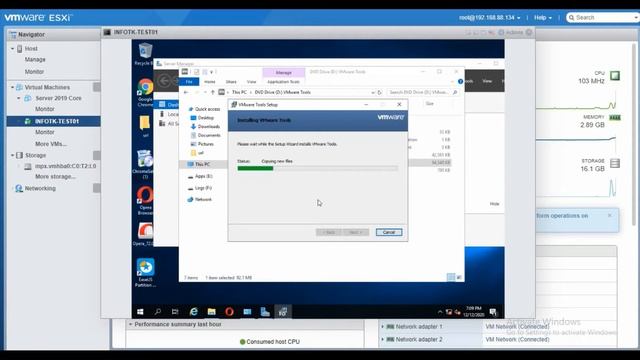Click Memory usage indicator icon
The image size is (640, 360).
pyautogui.click(x=615, y=118)
